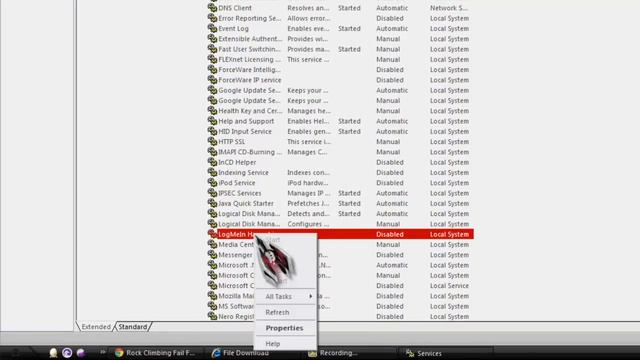Select the Help and Support service icon
The width and height of the screenshot is (640, 360).
212,121
